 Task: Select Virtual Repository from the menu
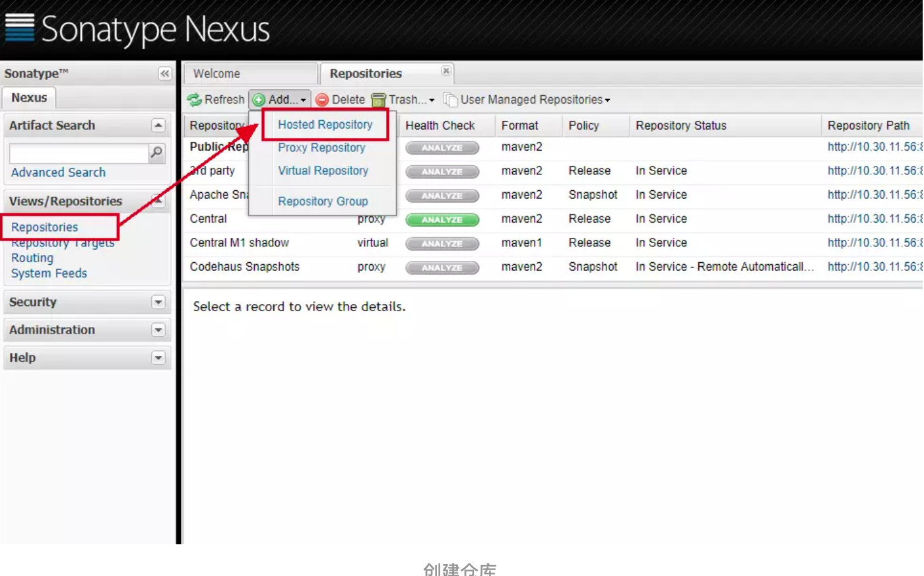click(323, 171)
